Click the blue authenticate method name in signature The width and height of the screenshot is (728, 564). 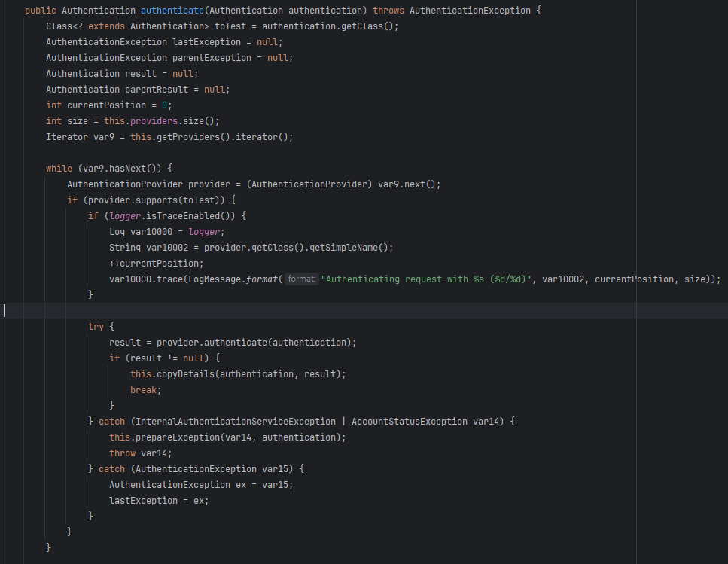pos(172,11)
